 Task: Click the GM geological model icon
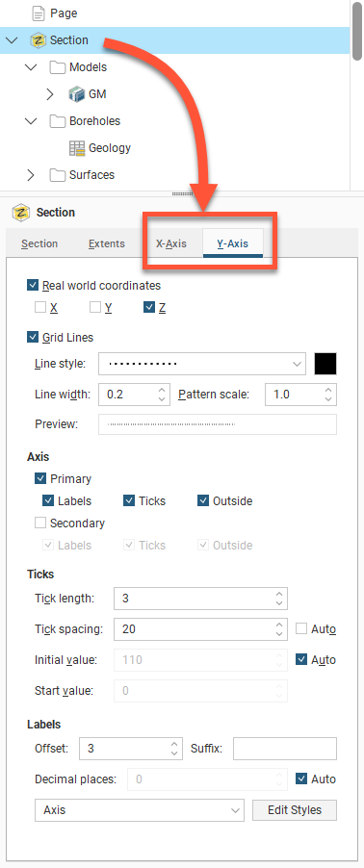point(76,94)
